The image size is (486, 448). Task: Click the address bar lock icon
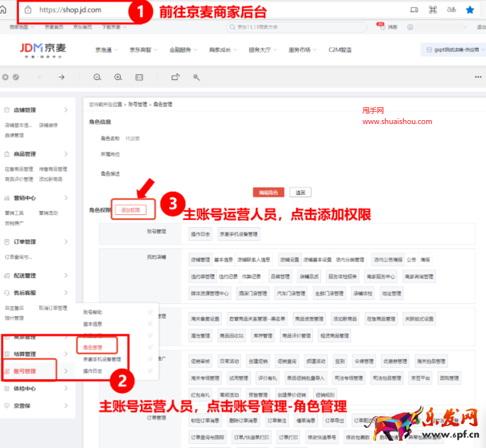[28, 10]
